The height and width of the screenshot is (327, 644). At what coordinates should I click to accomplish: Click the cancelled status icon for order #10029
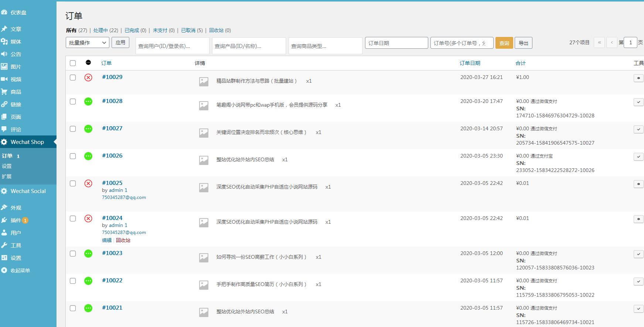coord(88,78)
